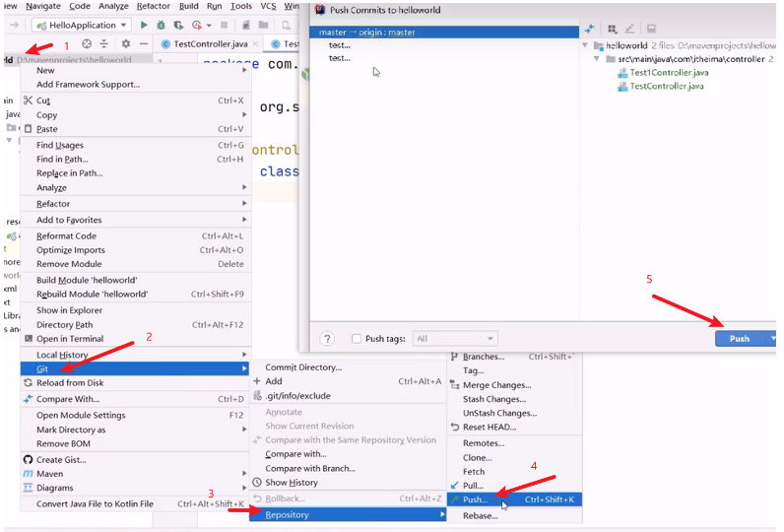Toggle the preview pane icon in Push dialog
This screenshot has height=532, width=784.
coord(651,29)
